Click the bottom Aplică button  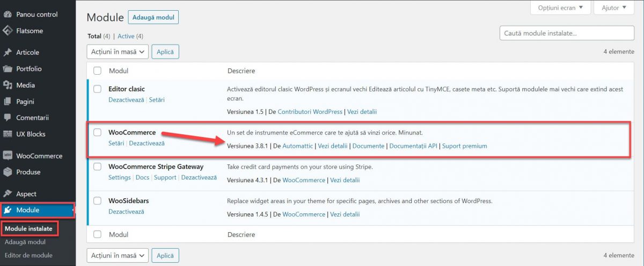pyautogui.click(x=165, y=255)
